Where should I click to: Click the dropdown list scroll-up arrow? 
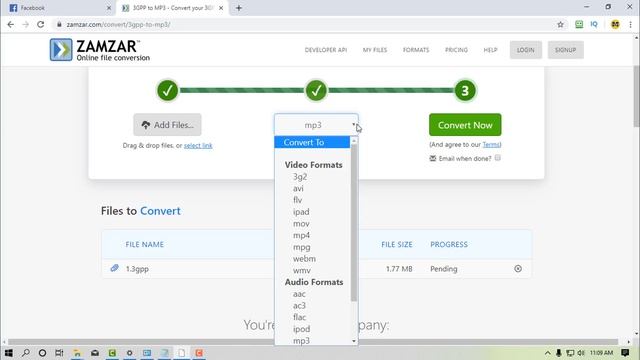(x=354, y=141)
